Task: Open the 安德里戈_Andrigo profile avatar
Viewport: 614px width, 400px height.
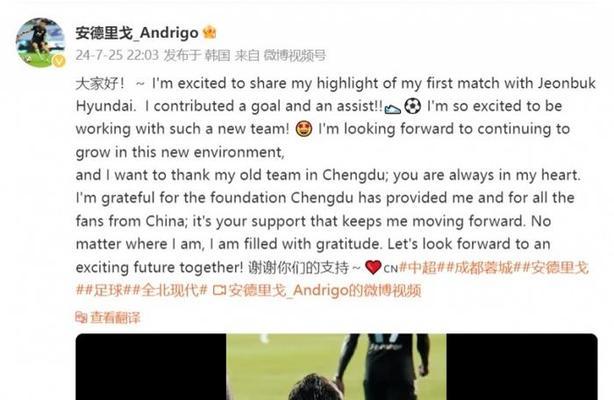Action: [x=40, y=42]
